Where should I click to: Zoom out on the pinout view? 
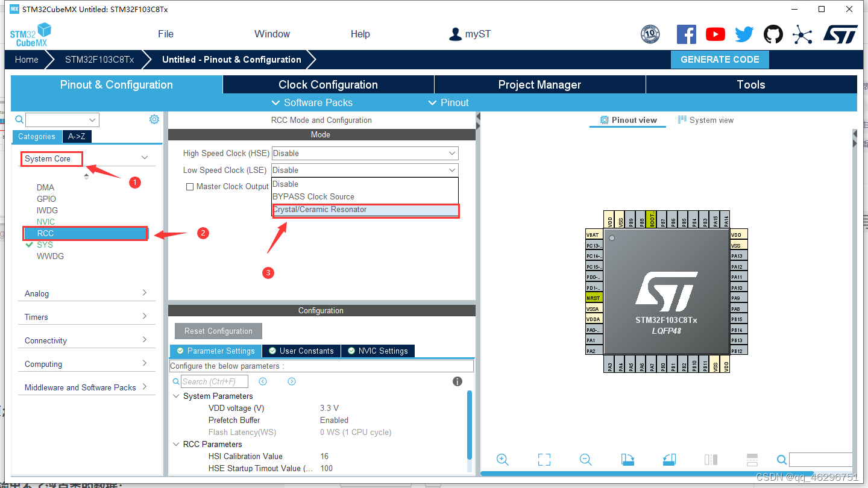(x=585, y=459)
